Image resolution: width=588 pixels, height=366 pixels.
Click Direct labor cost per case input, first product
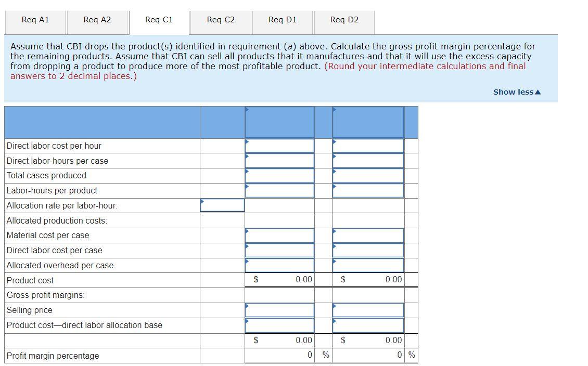coord(279,250)
